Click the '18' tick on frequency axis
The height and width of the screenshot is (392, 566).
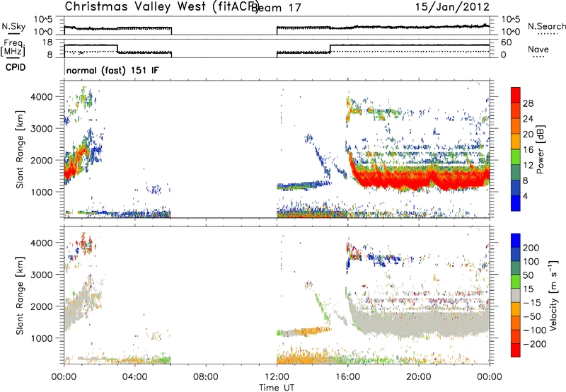47,42
